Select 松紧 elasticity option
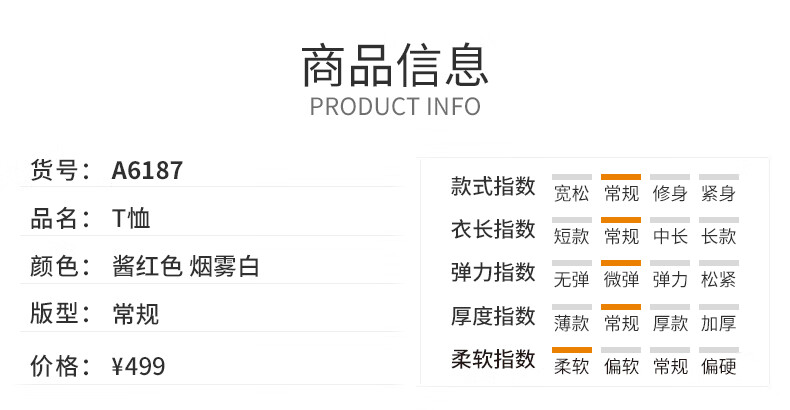Image resolution: width=790 pixels, height=410 pixels. (718, 280)
